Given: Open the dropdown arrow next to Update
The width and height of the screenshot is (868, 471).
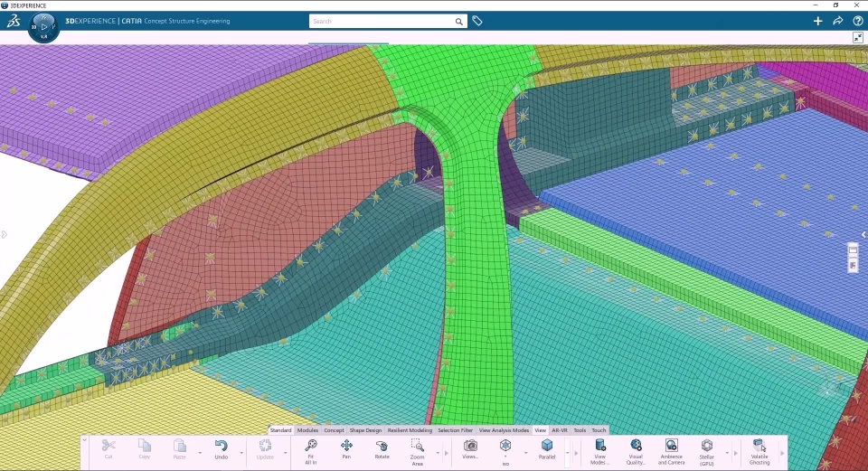Looking at the screenshot, I should point(286,453).
